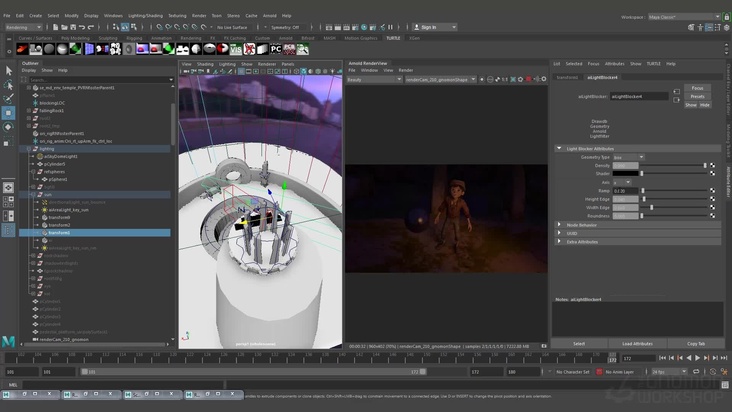Click the Roundness map checker button
This screenshot has width=732, height=412.
pos(712,216)
